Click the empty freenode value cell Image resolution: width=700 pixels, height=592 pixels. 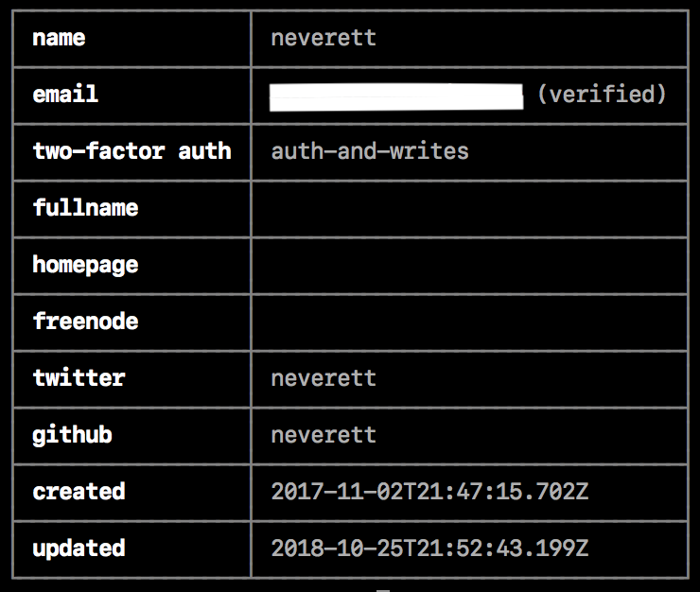[468, 322]
